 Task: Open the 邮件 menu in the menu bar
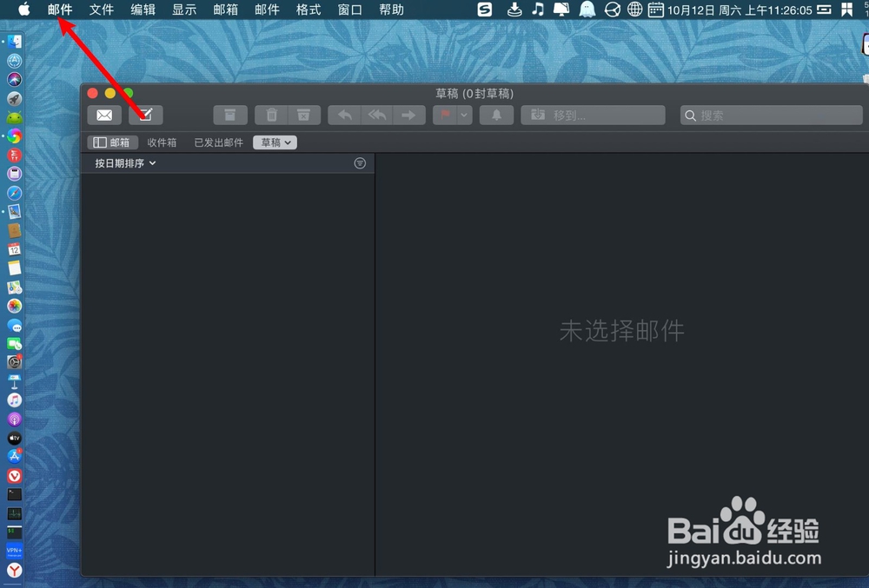pyautogui.click(x=59, y=10)
